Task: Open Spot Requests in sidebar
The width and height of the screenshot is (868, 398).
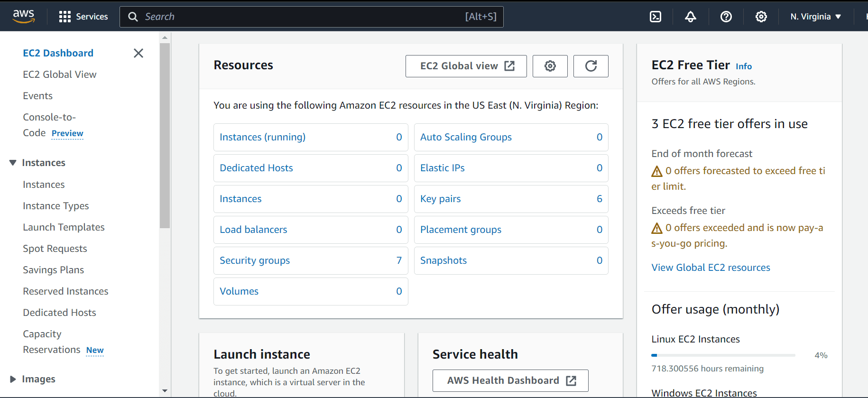Action: point(55,249)
